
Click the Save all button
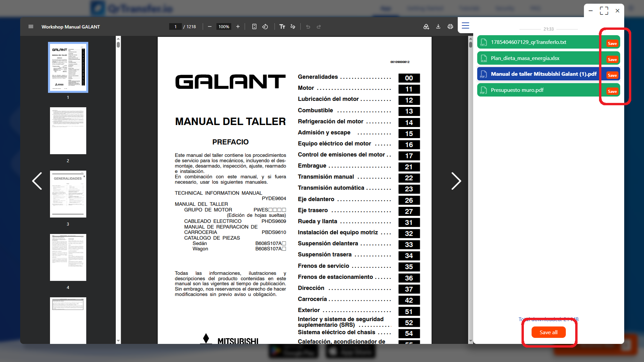[548, 332]
